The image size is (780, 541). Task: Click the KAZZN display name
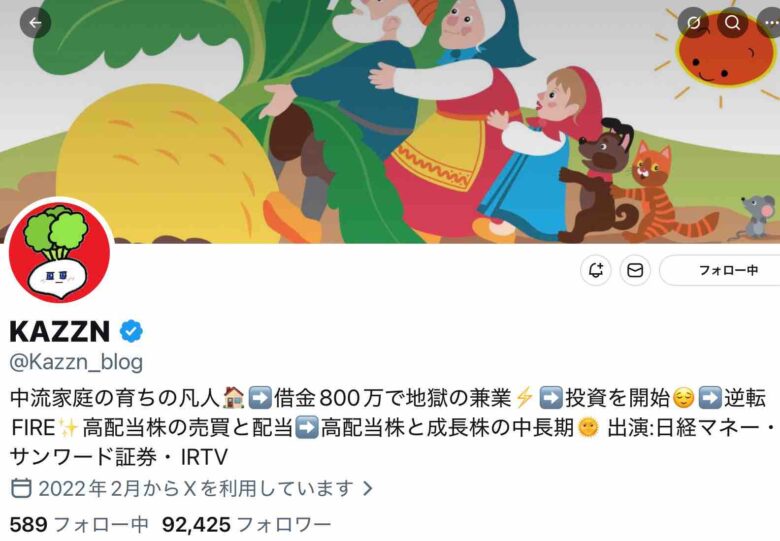(x=60, y=331)
